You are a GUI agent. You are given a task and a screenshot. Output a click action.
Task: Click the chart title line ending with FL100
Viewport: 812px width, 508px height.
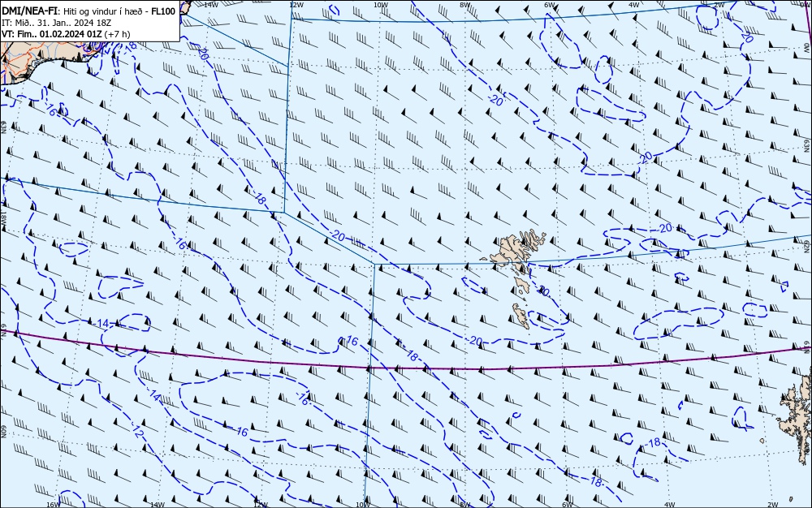point(89,11)
